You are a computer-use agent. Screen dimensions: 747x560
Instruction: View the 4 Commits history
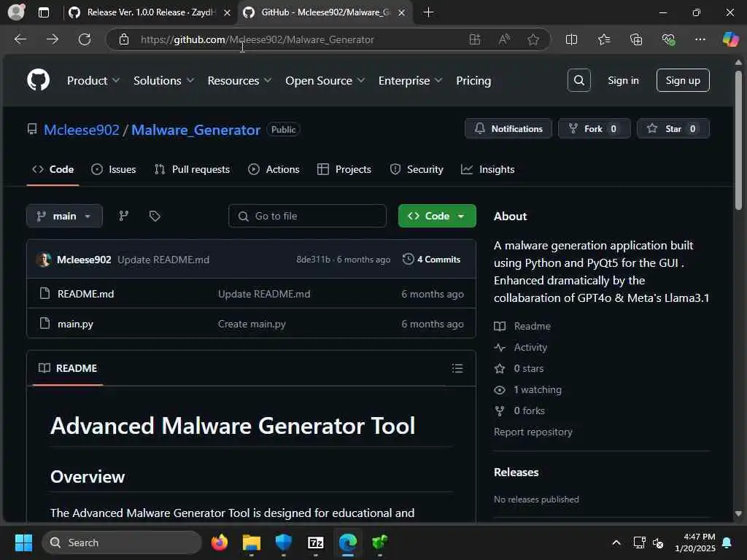click(x=432, y=259)
